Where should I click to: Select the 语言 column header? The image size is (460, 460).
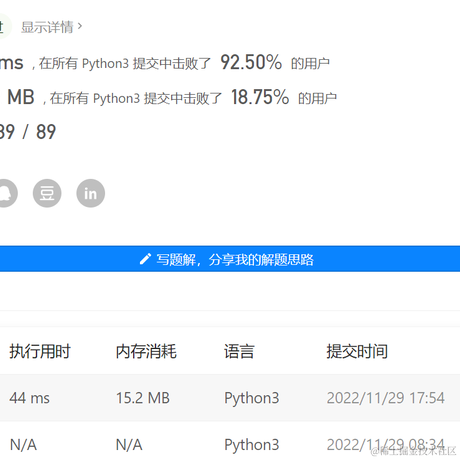pos(239,351)
